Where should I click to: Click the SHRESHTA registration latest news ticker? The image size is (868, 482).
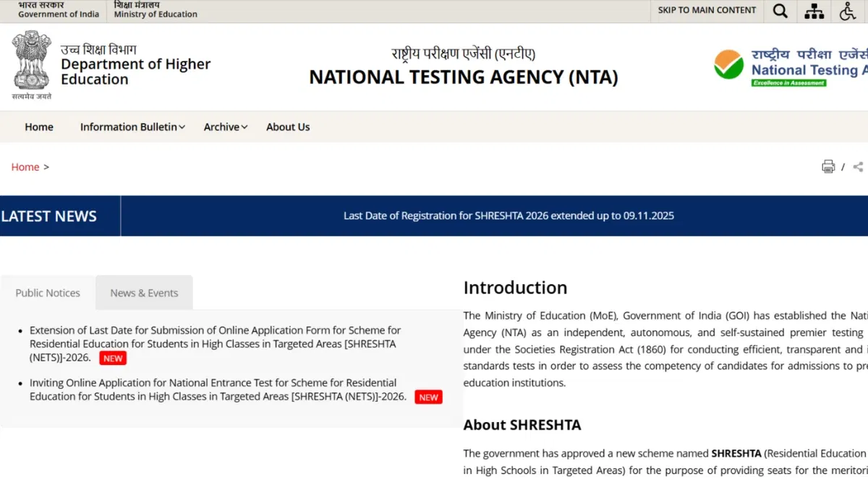point(509,216)
